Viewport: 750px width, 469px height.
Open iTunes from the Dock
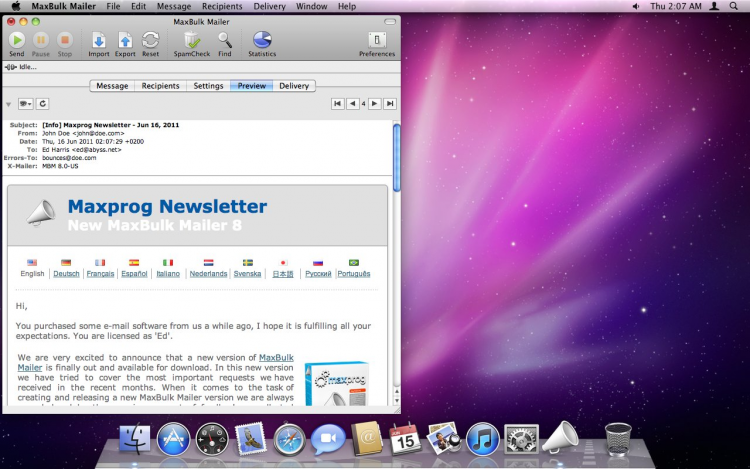[482, 438]
